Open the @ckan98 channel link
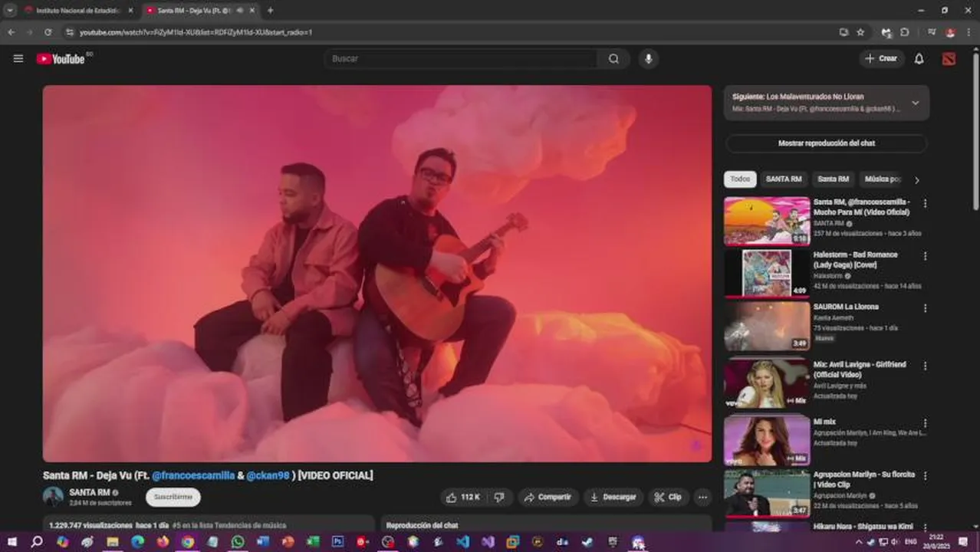The height and width of the screenshot is (552, 980). point(268,475)
